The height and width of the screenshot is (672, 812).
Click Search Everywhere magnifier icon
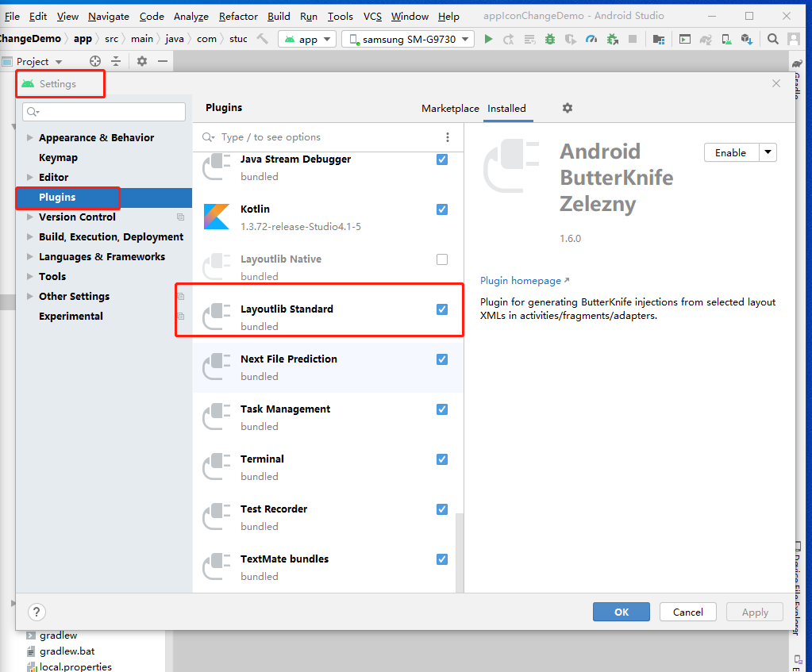coord(772,39)
